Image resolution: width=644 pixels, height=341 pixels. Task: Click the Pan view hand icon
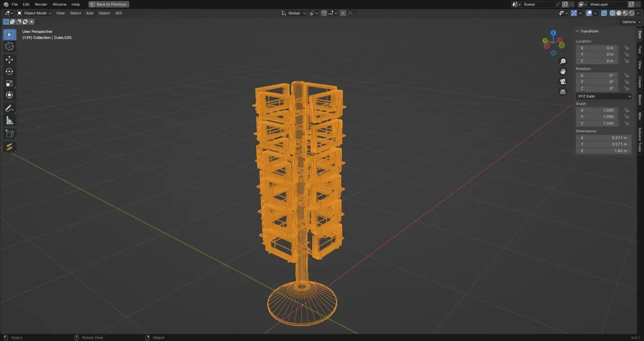pyautogui.click(x=563, y=71)
